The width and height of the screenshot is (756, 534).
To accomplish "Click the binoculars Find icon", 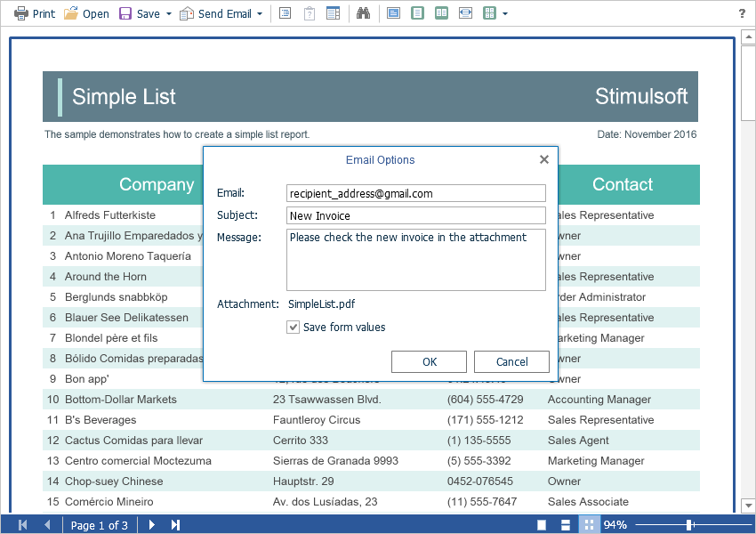I will pyautogui.click(x=363, y=13).
